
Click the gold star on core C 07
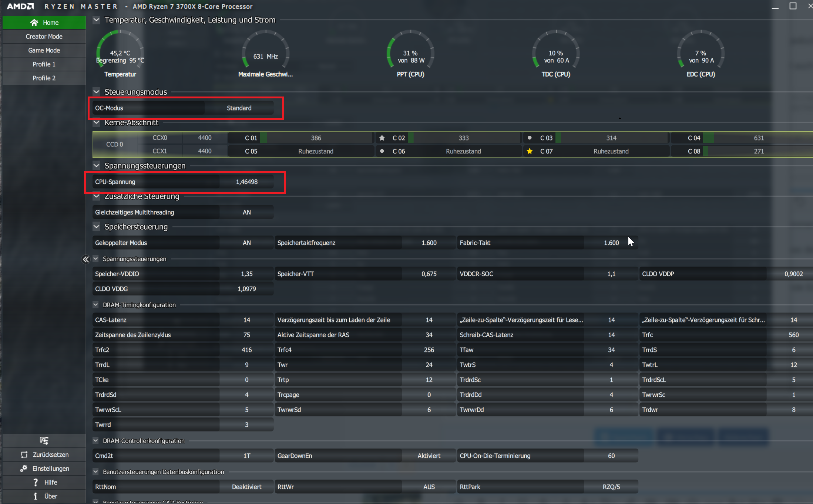point(530,151)
